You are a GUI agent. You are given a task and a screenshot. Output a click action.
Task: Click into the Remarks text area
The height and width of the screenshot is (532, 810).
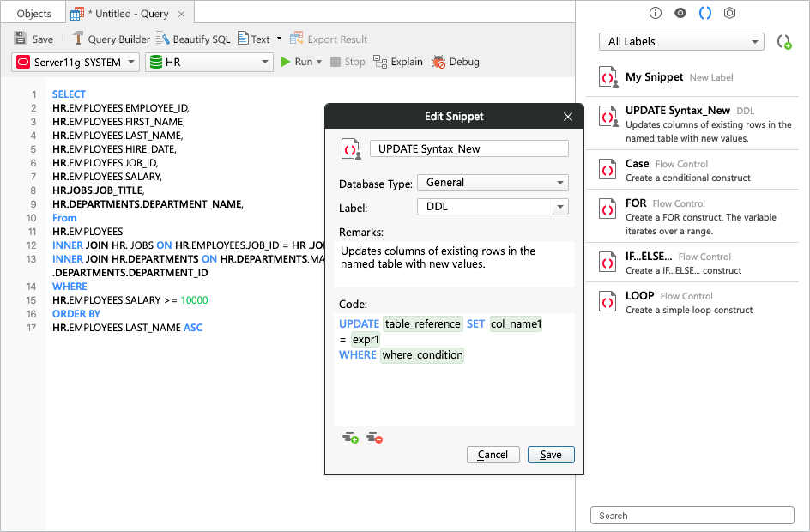(454, 264)
